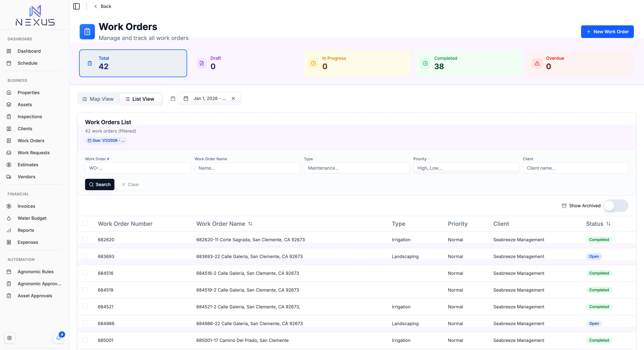Image resolution: width=644 pixels, height=350 pixels.
Task: Open settings gear in sidebar
Action: (10, 338)
